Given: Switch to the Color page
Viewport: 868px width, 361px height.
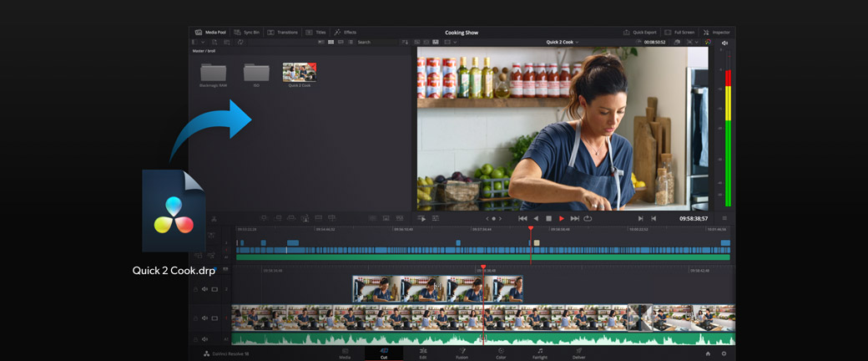Looking at the screenshot, I should [x=501, y=353].
